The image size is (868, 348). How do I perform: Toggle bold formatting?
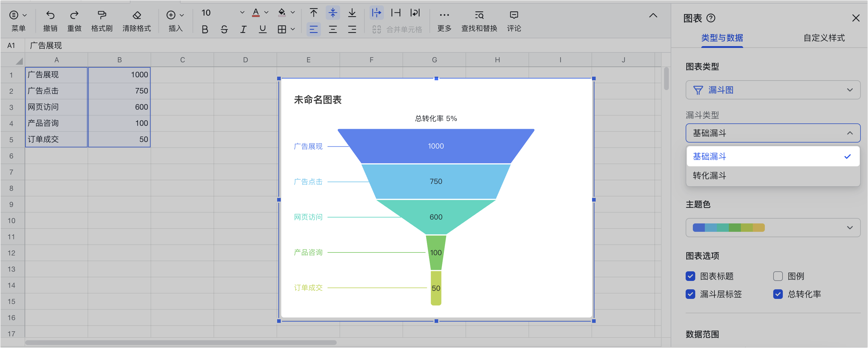pos(205,30)
